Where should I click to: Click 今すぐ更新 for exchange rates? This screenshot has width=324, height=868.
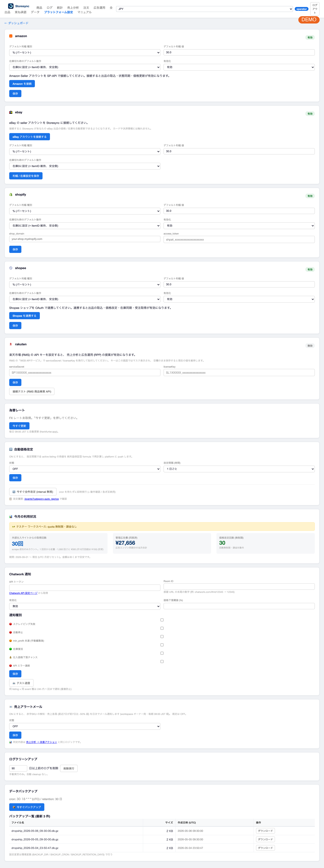pyautogui.click(x=19, y=426)
